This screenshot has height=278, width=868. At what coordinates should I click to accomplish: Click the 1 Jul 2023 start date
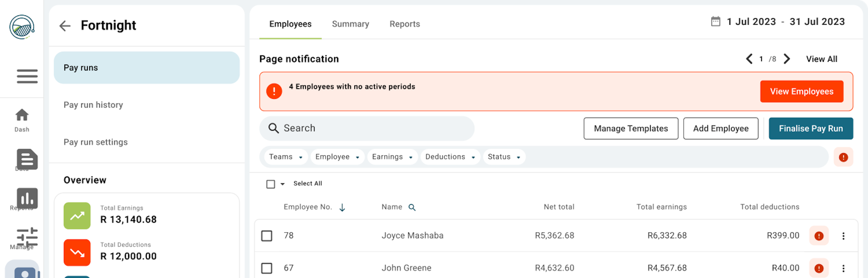pyautogui.click(x=751, y=21)
